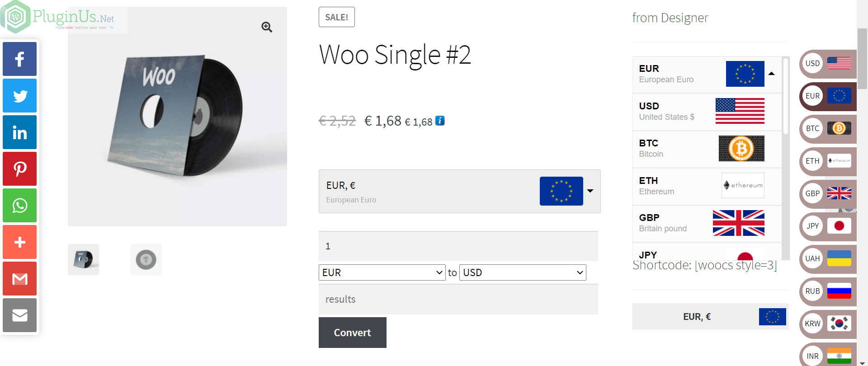Open the EUR, € currency selector dropdown
Viewport: 868px width, 366px height.
(459, 191)
